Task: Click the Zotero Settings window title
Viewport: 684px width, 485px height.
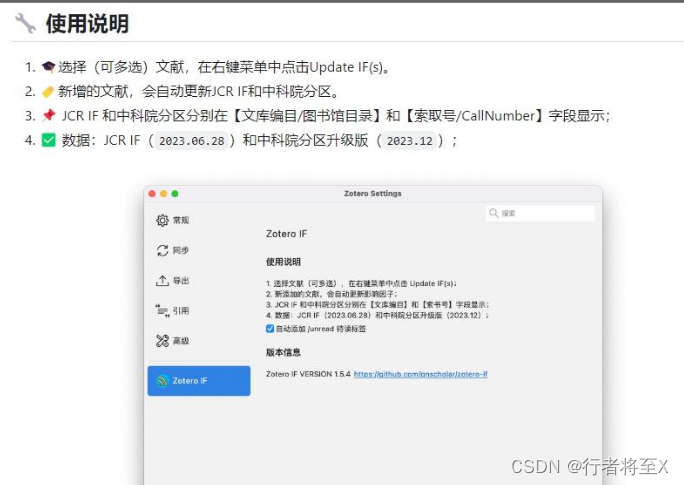Action: click(x=373, y=193)
